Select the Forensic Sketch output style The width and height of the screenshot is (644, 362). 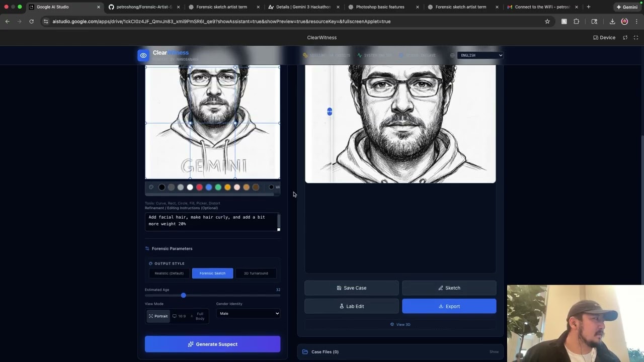pos(212,273)
